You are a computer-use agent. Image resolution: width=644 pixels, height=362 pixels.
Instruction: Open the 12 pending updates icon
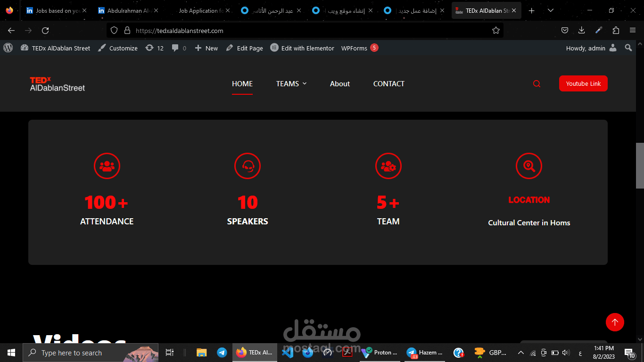[155, 48]
